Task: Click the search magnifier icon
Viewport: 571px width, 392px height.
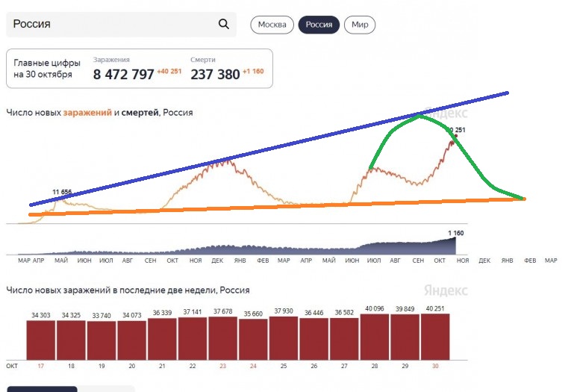Action: pos(224,25)
